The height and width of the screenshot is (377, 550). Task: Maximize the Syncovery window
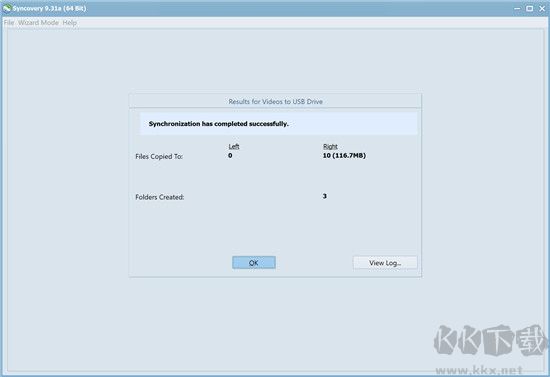point(529,8)
